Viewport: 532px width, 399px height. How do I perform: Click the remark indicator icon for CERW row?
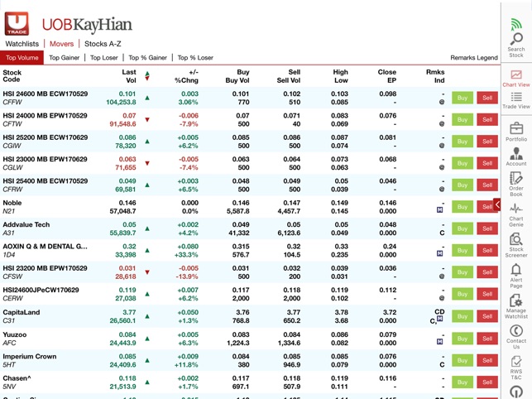(442, 298)
